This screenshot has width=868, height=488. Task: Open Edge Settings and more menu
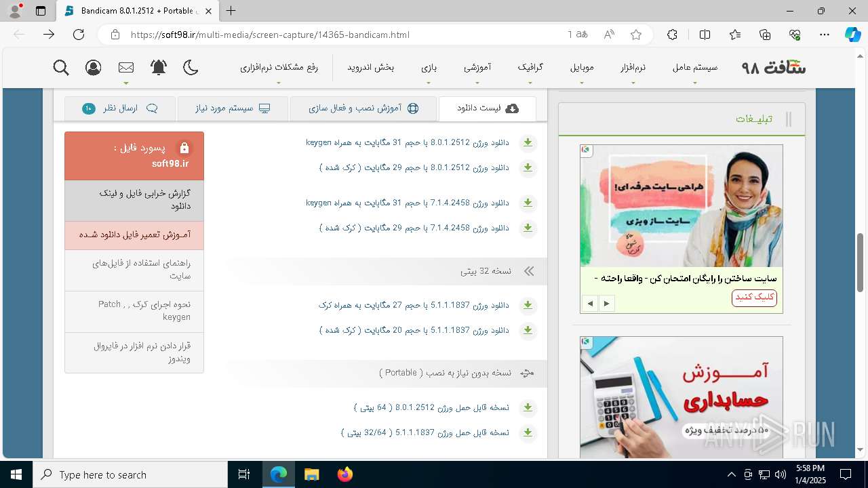825,35
